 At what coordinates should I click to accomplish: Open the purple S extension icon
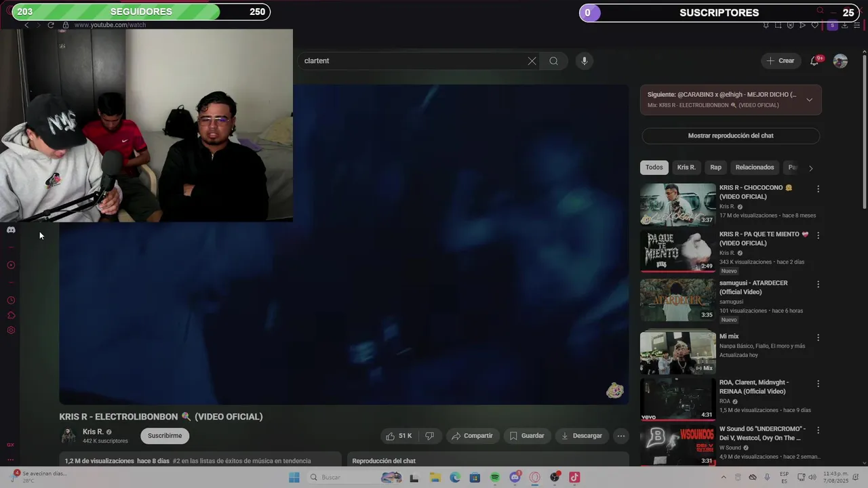point(832,25)
